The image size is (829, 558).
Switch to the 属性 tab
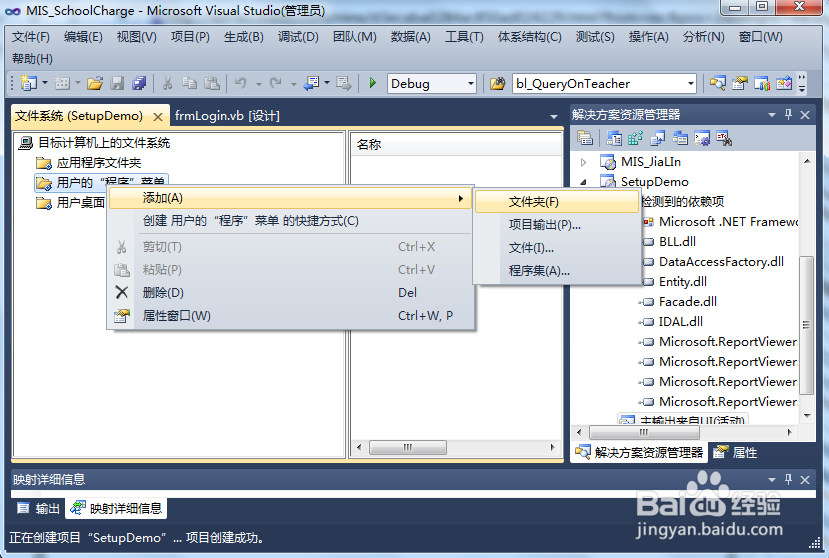tap(735, 452)
